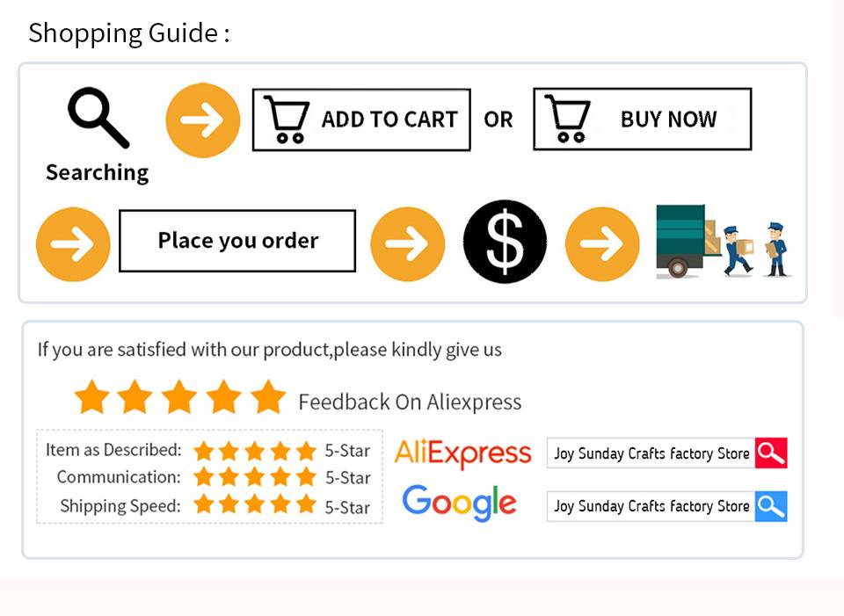Click the AliExpress logo
Viewport: 844px width, 616px height.
[463, 453]
